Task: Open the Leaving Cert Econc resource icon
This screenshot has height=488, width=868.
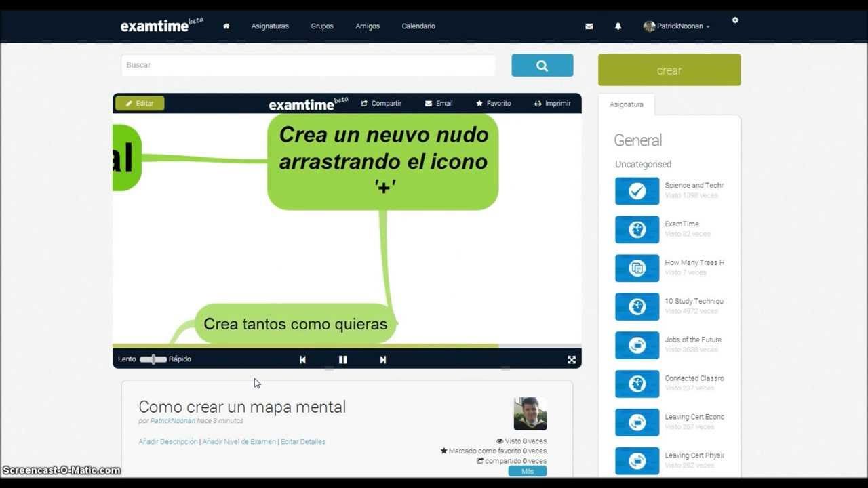Action: coord(637,423)
